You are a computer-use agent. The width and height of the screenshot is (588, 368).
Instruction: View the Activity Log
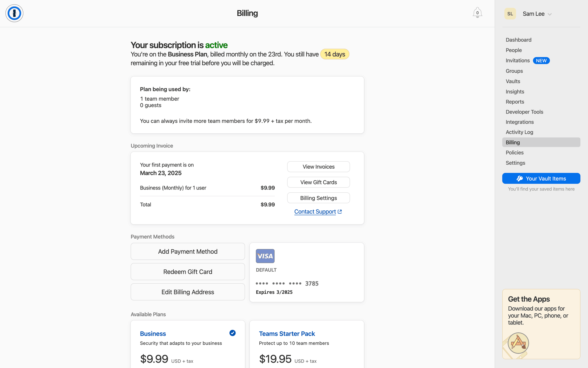pyautogui.click(x=519, y=132)
